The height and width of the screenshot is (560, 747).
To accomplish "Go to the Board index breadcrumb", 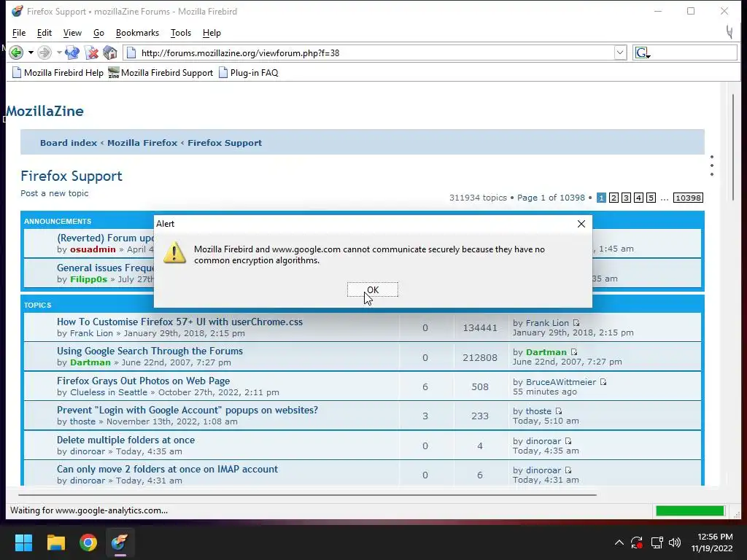I will point(68,143).
